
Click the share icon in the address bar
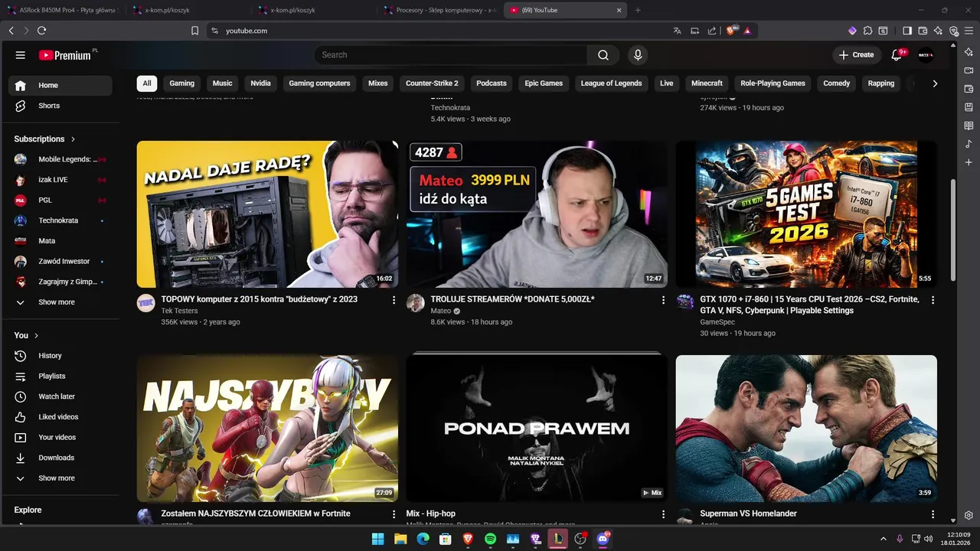coord(712,31)
